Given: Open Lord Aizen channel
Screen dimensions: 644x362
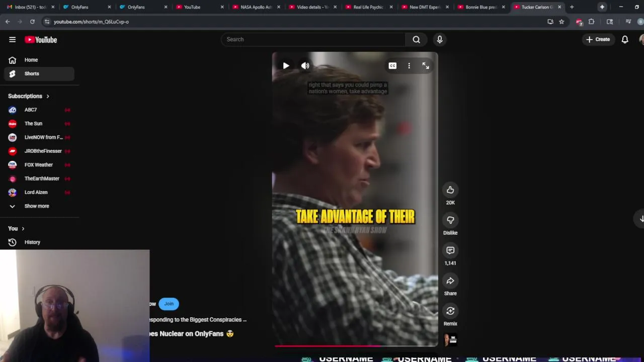Looking at the screenshot, I should pyautogui.click(x=39, y=192).
